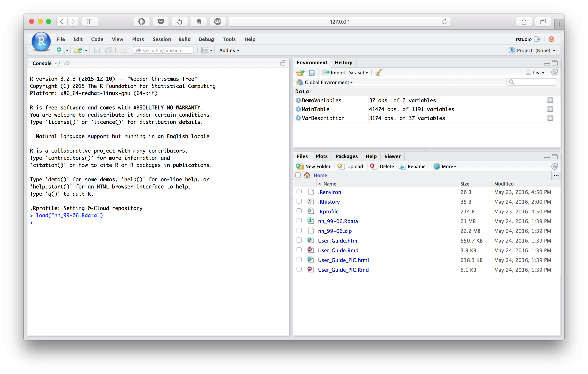Tick the User_Guide.Rmd file checkbox
Viewport: 588px width, 374px height.
point(299,250)
